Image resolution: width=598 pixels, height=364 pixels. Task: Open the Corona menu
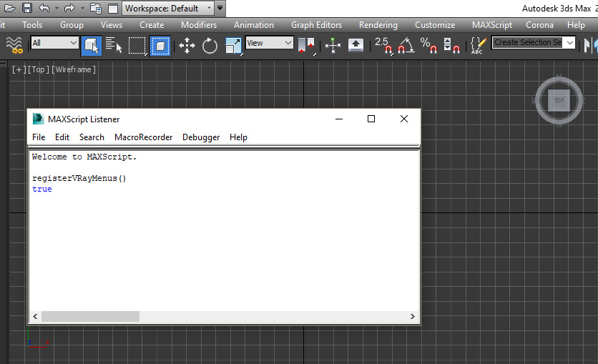click(539, 25)
